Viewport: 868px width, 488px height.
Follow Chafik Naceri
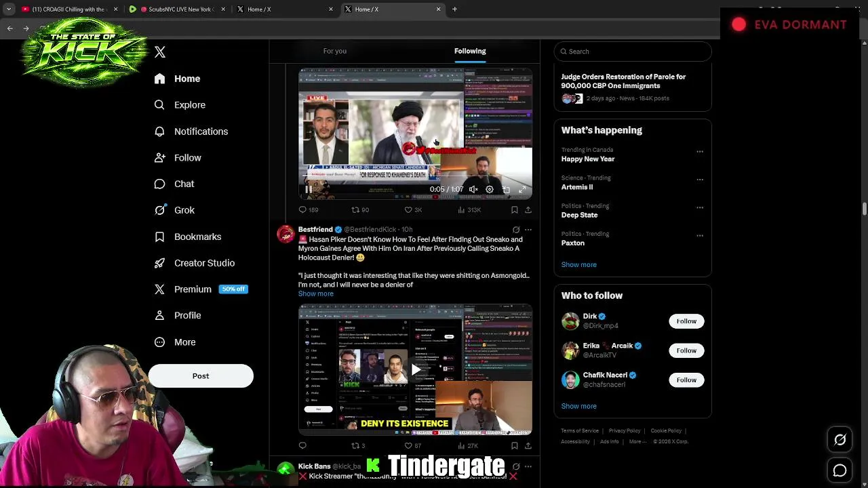tap(686, 380)
